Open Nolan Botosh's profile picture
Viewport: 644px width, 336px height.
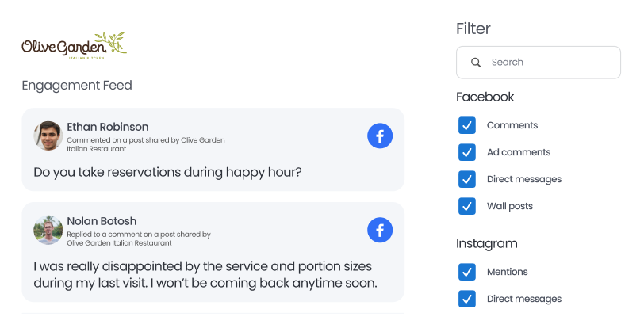pyautogui.click(x=48, y=230)
